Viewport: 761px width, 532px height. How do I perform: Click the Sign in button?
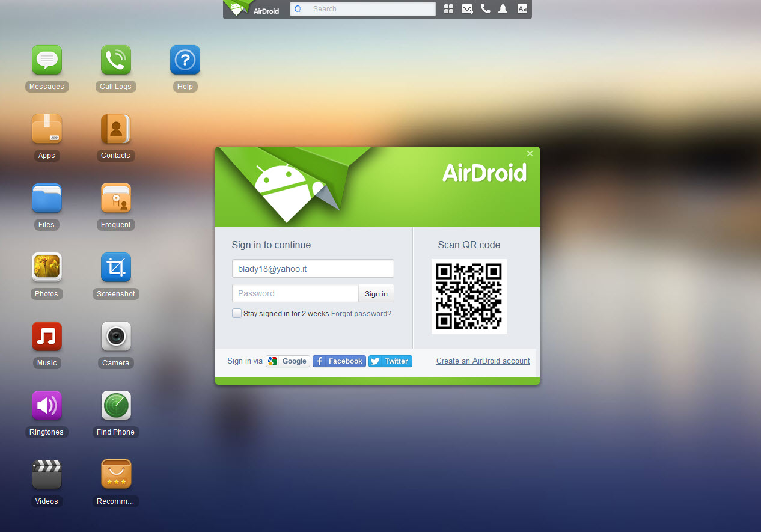[376, 293]
